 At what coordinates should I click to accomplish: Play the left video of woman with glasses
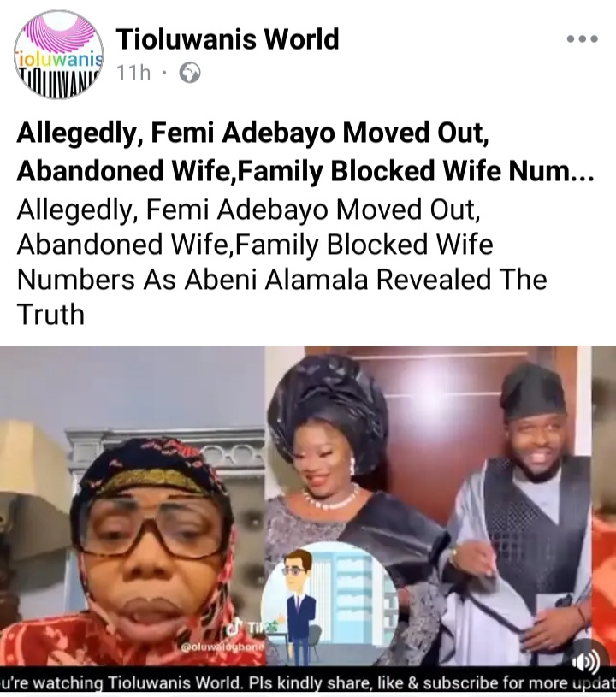pyautogui.click(x=133, y=505)
